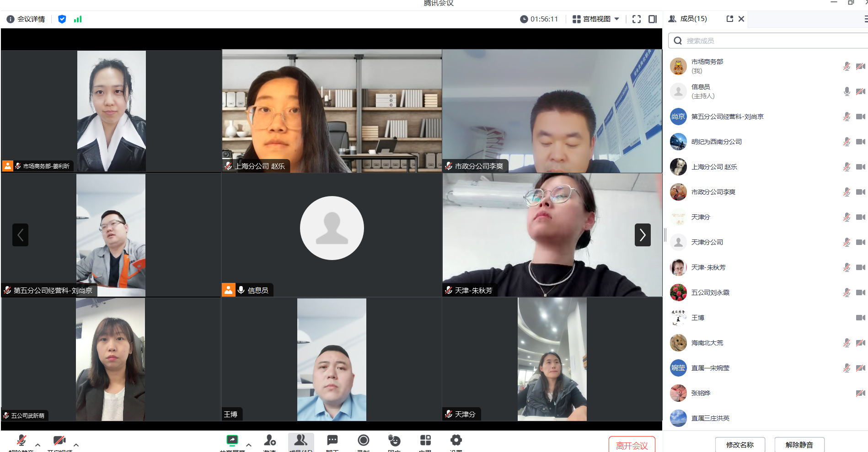This screenshot has height=452, width=868.
Task: Open the chat bubble icon
Action: click(332, 440)
